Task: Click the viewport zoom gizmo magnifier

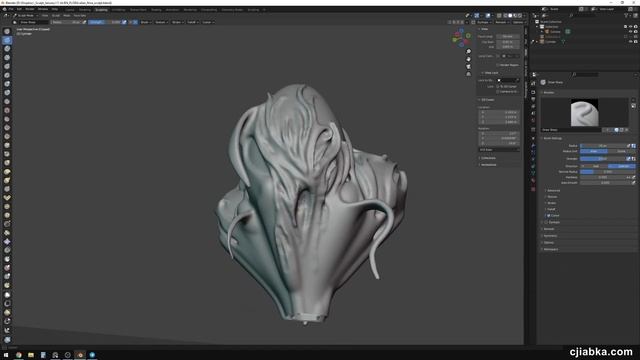Action: coord(469,51)
